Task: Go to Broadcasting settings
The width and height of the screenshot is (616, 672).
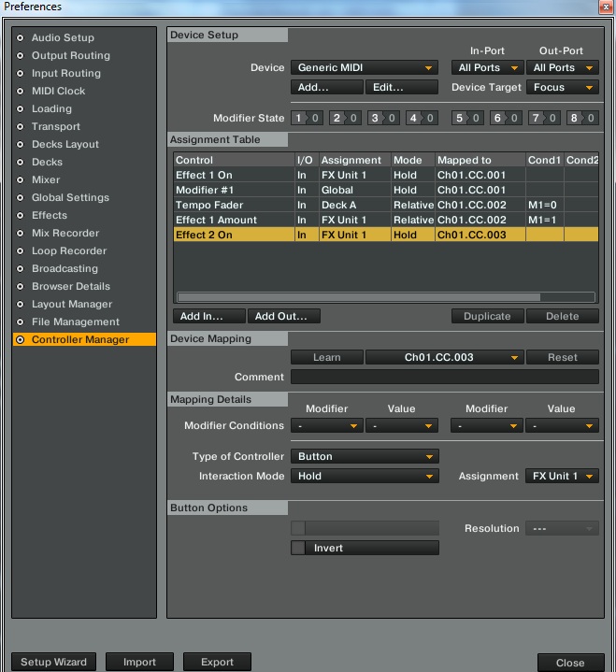Action: (64, 269)
